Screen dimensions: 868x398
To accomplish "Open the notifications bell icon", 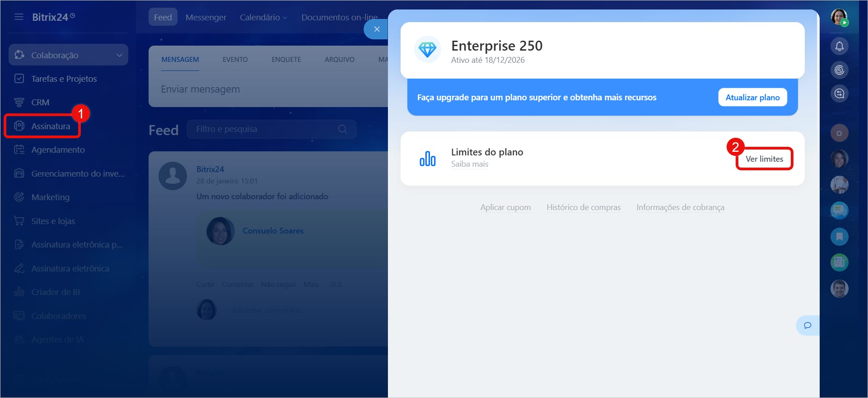I will pos(839,46).
